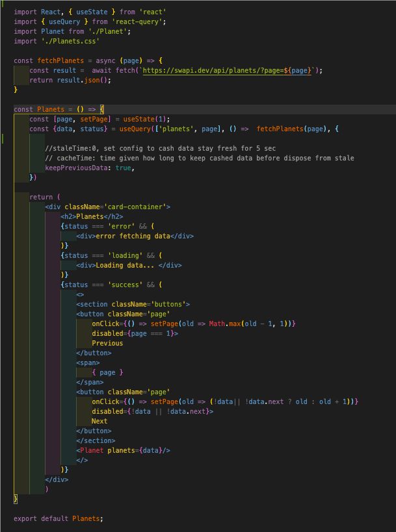Click the 'Next' button label text
This screenshot has height=532, width=396.
[x=99, y=421]
